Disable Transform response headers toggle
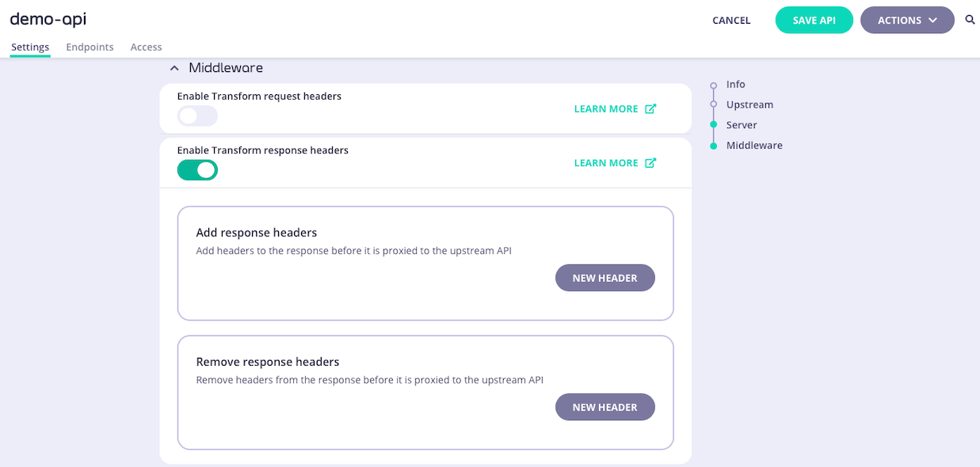The height and width of the screenshot is (467, 980). pos(197,170)
